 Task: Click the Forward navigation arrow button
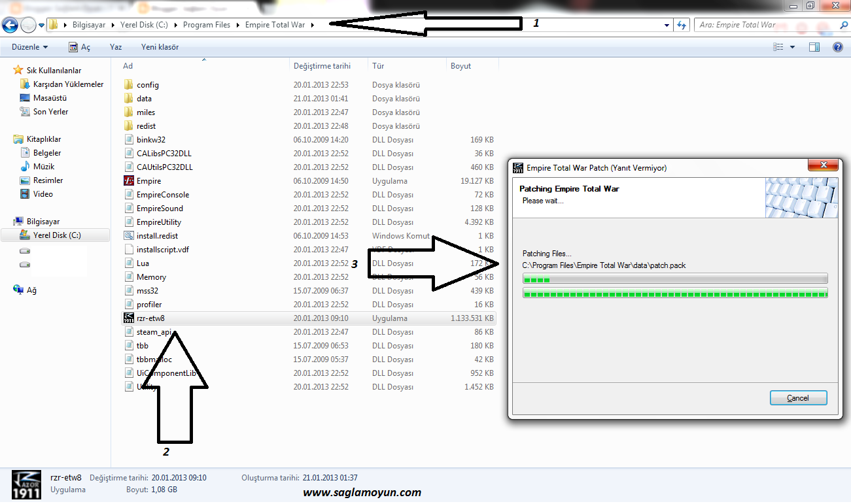(x=28, y=25)
